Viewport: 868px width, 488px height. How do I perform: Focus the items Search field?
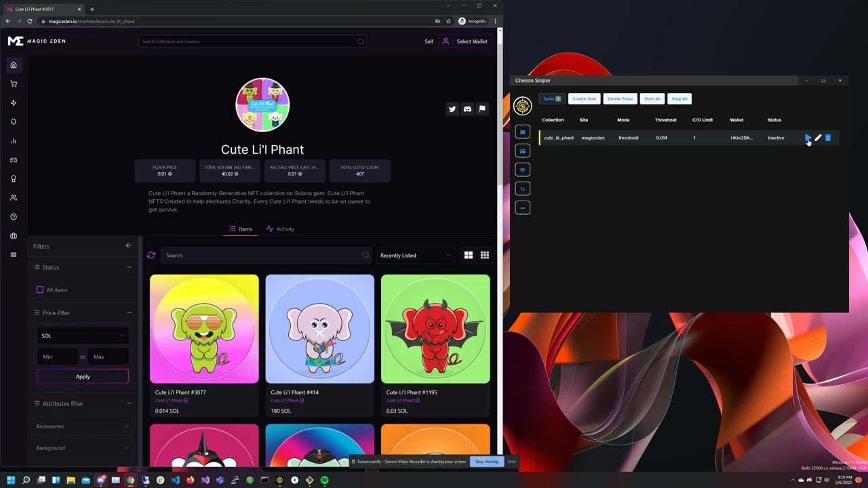tap(266, 256)
